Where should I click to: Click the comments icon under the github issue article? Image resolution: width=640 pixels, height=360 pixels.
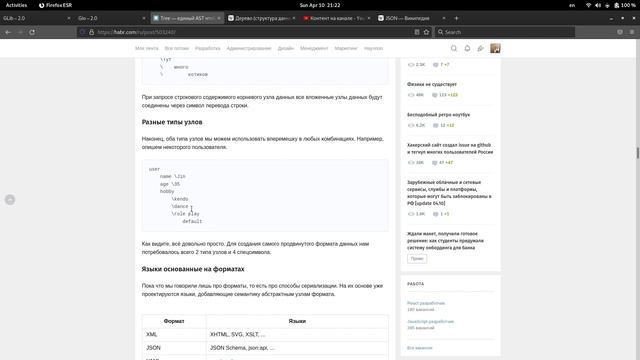coord(435,162)
